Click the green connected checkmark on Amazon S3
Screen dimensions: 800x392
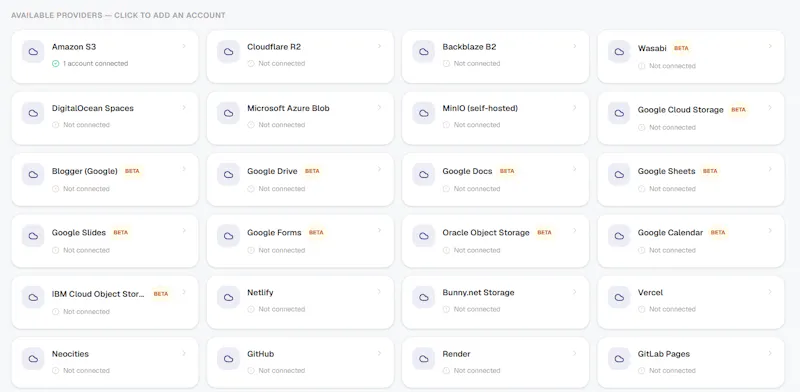(56, 63)
